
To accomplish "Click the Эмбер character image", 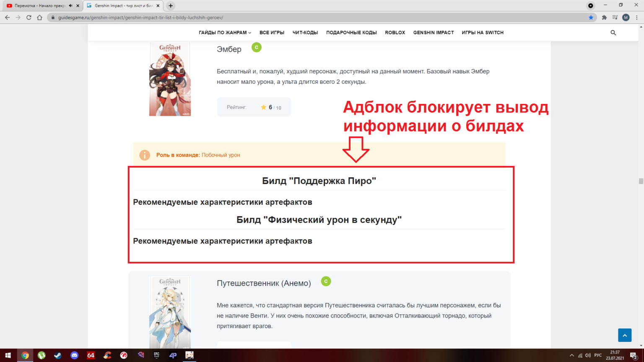I will coord(170,79).
